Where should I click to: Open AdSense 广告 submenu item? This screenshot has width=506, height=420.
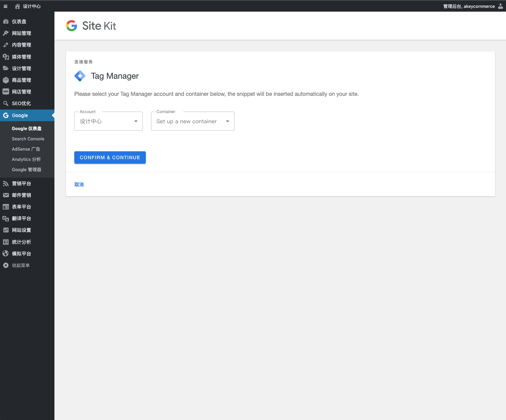click(26, 149)
